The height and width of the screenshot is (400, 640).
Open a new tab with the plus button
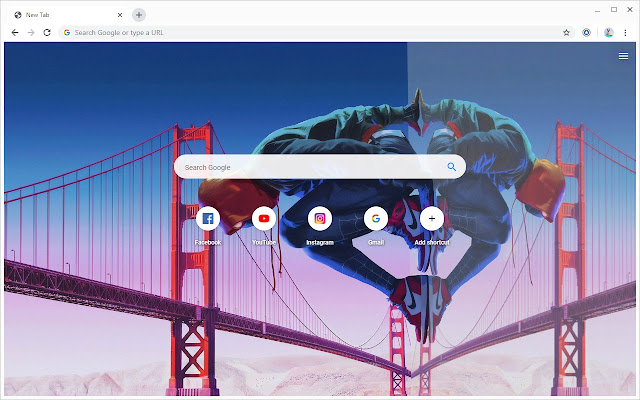(x=139, y=15)
